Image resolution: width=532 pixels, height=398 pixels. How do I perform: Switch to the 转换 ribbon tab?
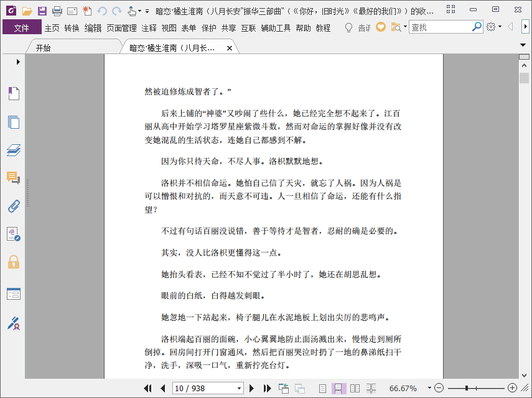click(x=72, y=28)
